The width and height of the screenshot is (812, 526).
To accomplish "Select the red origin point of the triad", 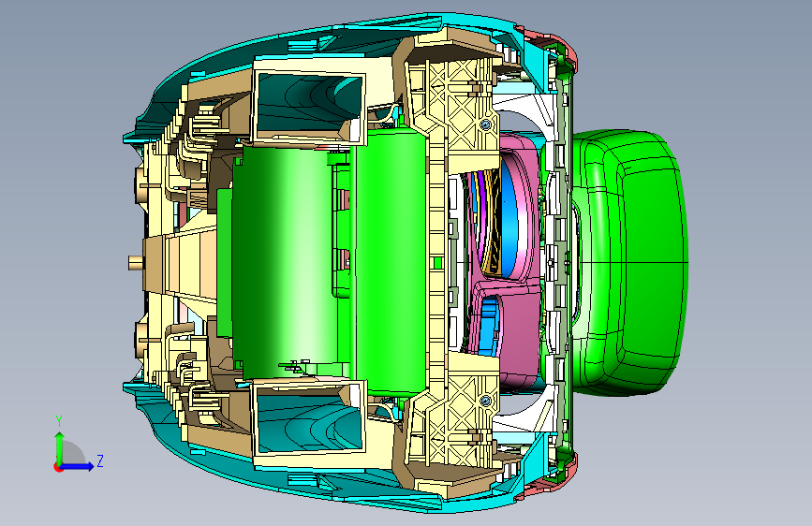I will pyautogui.click(x=58, y=467).
